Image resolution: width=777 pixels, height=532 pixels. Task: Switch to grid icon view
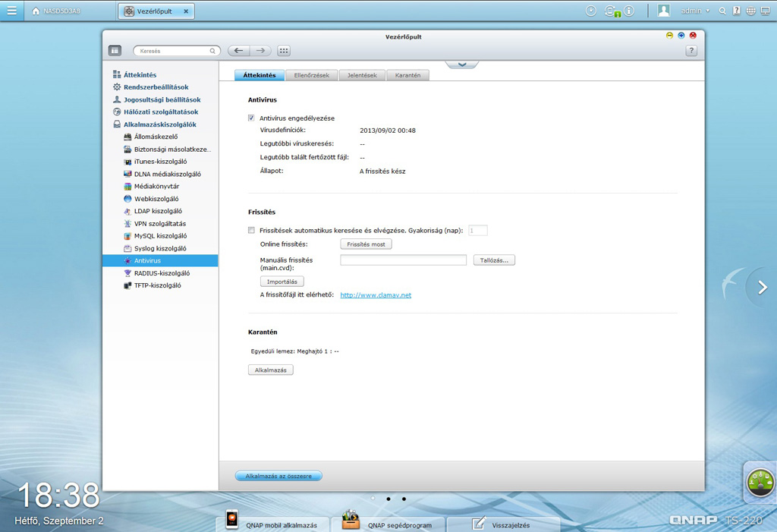point(284,51)
